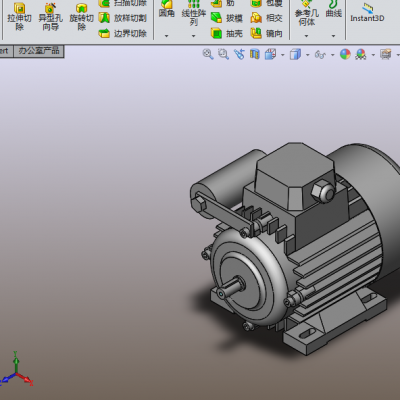400x400 pixels.
Task: Expand Hide/Show Items dropdown arrow
Action: pos(333,55)
